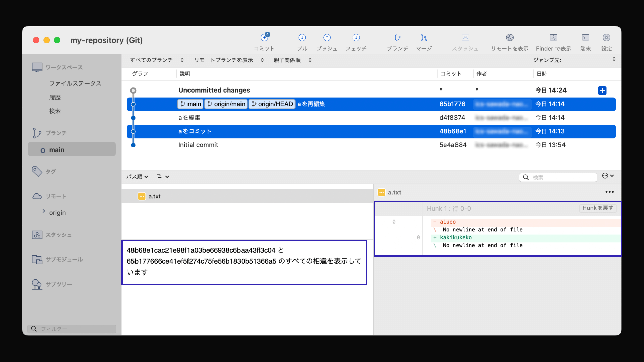Click the 今日 13:54 date cell
This screenshot has width=644, height=362.
click(550, 145)
